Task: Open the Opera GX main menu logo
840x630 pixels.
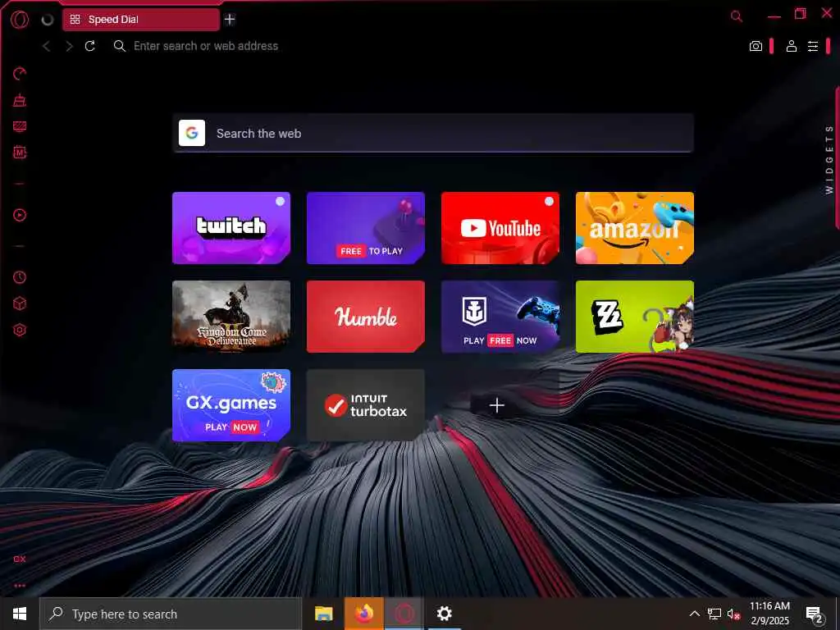Action: coord(20,20)
